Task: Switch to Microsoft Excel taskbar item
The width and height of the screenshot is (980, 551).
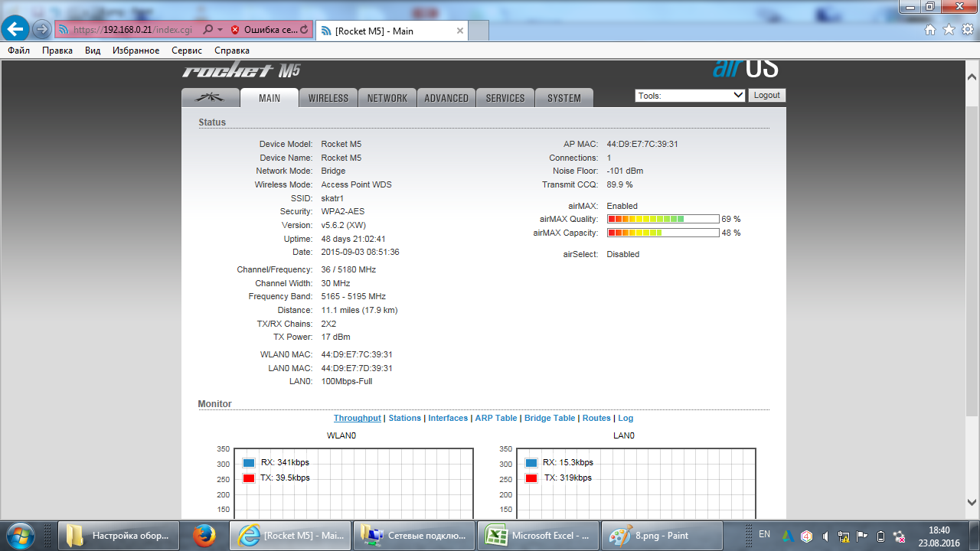Action: (537, 536)
